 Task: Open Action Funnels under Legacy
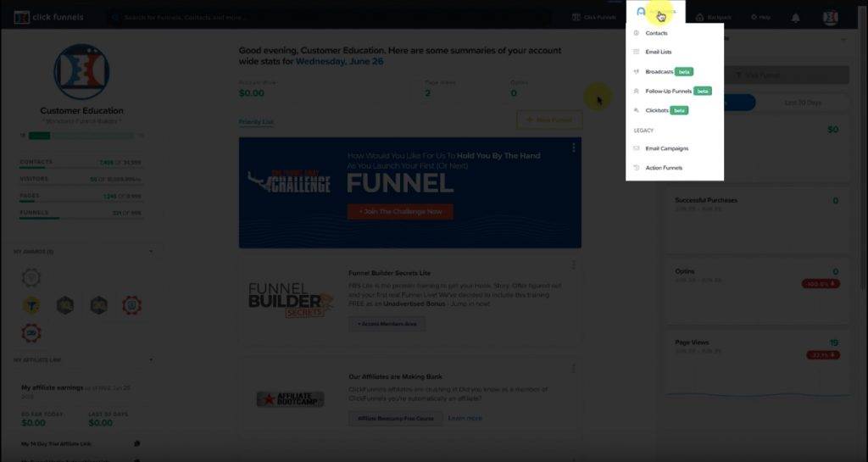[x=663, y=168]
